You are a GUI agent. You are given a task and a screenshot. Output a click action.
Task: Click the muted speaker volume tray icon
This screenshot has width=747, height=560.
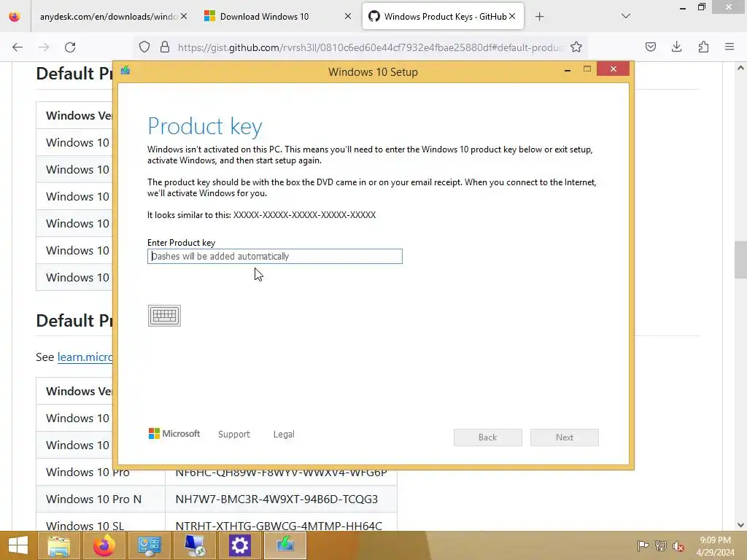click(678, 546)
